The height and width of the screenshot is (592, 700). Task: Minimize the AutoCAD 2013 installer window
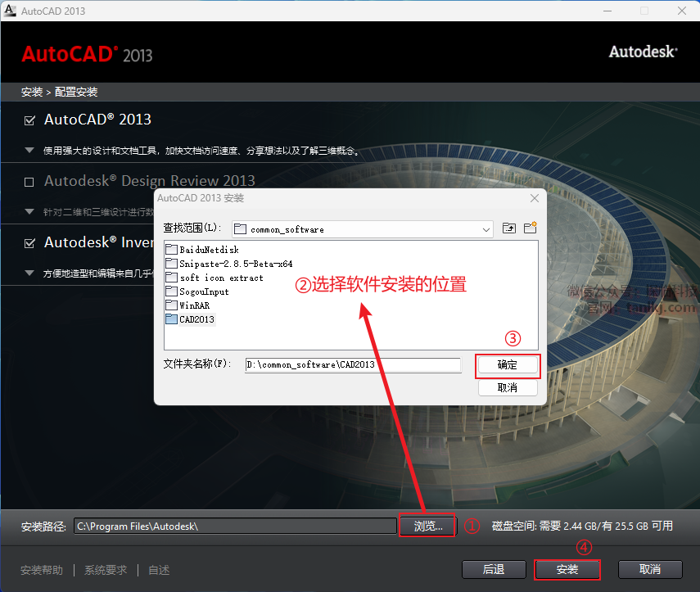(x=607, y=11)
